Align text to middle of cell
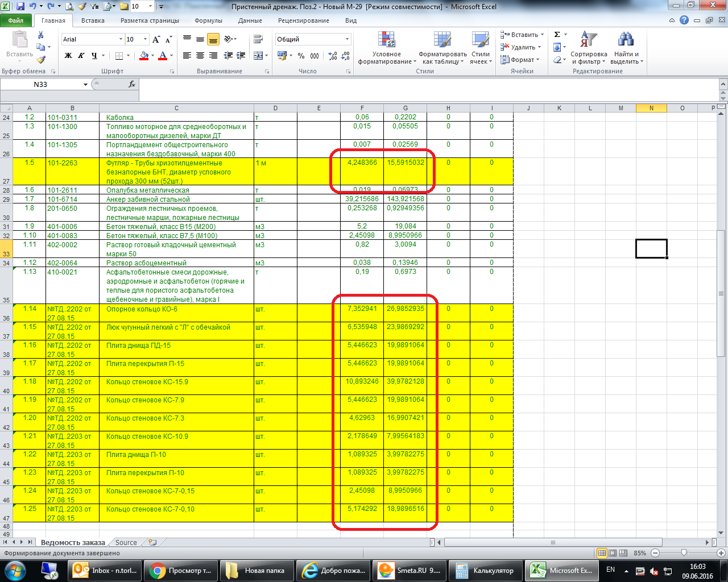The width and height of the screenshot is (728, 582). [x=200, y=39]
